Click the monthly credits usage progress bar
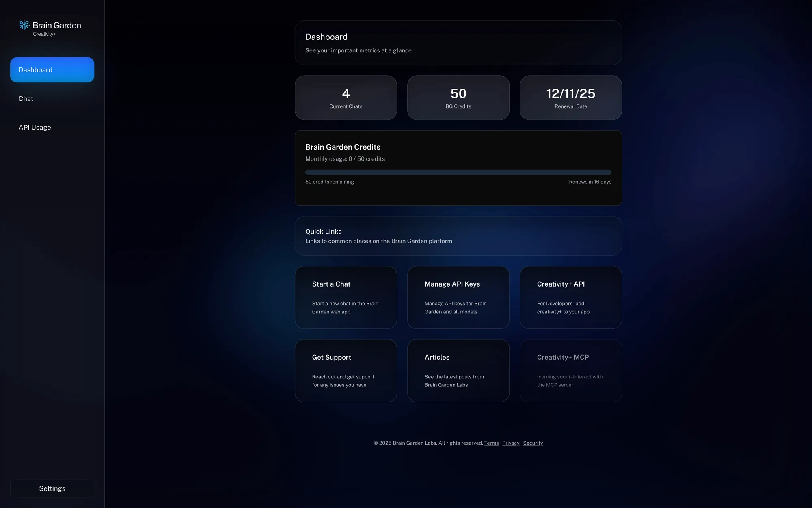 [458, 172]
